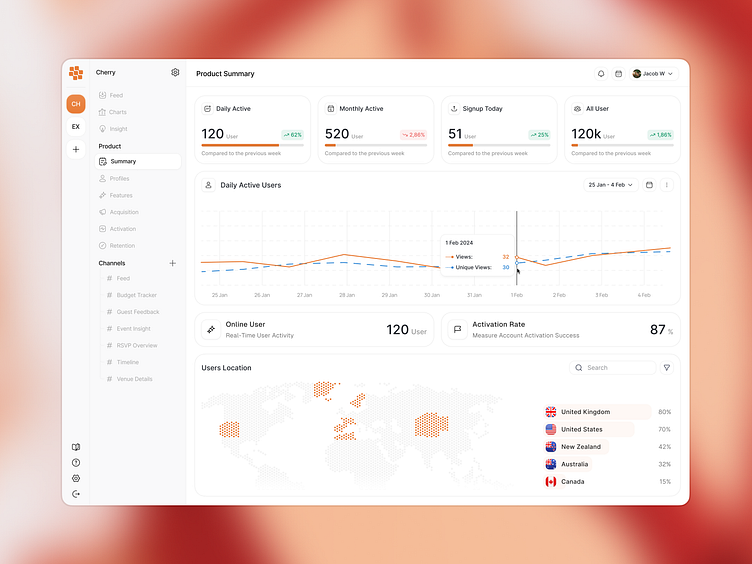Select the United Kingdom location row

tap(608, 412)
